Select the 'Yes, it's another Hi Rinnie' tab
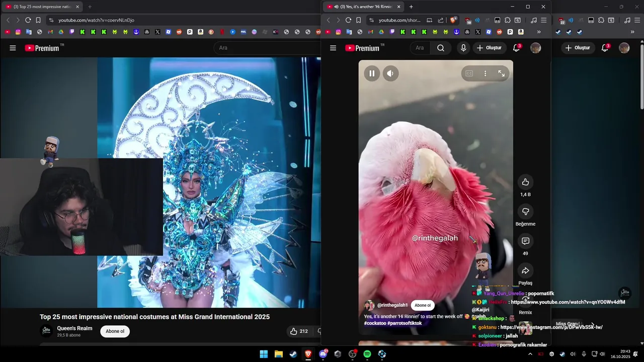The height and width of the screenshot is (362, 644). [362, 7]
